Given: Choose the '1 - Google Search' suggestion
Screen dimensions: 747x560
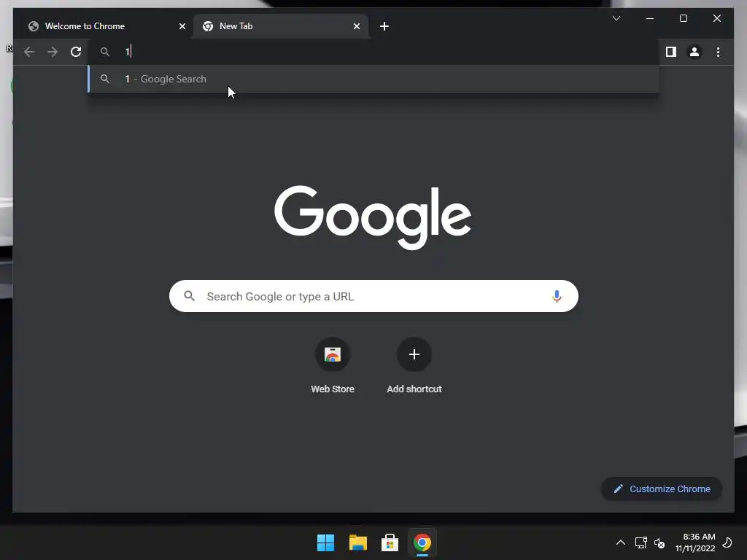Looking at the screenshot, I should 374,79.
